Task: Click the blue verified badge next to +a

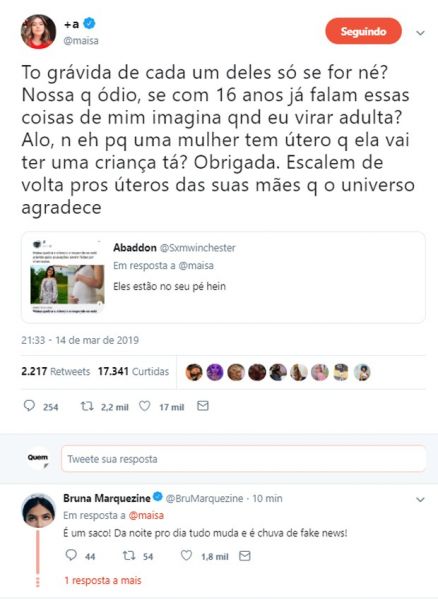Action: click(x=89, y=23)
